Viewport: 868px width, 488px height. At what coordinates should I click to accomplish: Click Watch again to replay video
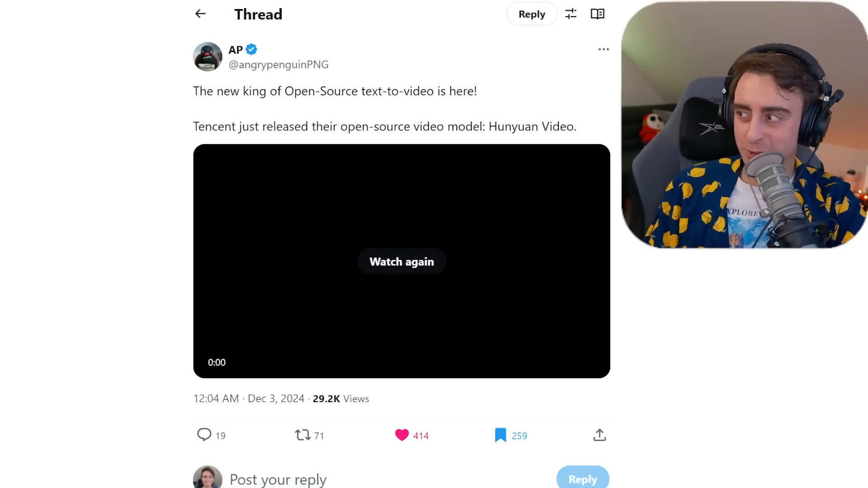(x=402, y=261)
